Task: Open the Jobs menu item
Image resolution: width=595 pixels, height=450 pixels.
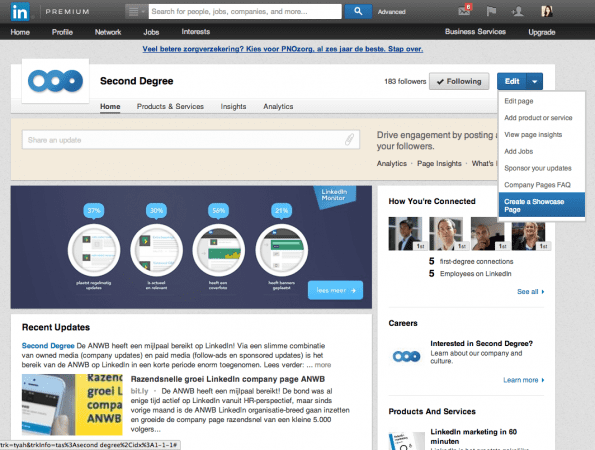Action: click(151, 32)
